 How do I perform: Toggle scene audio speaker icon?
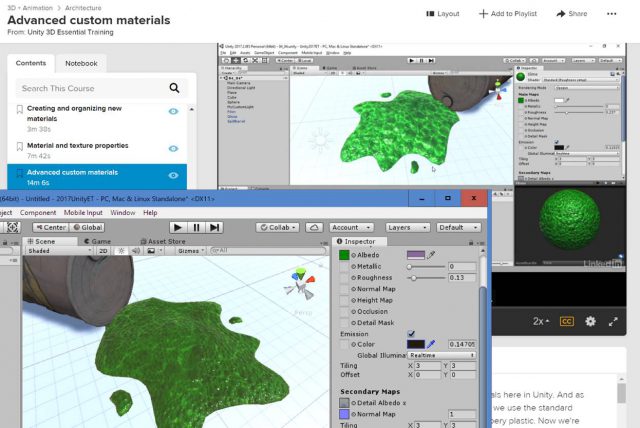136,251
